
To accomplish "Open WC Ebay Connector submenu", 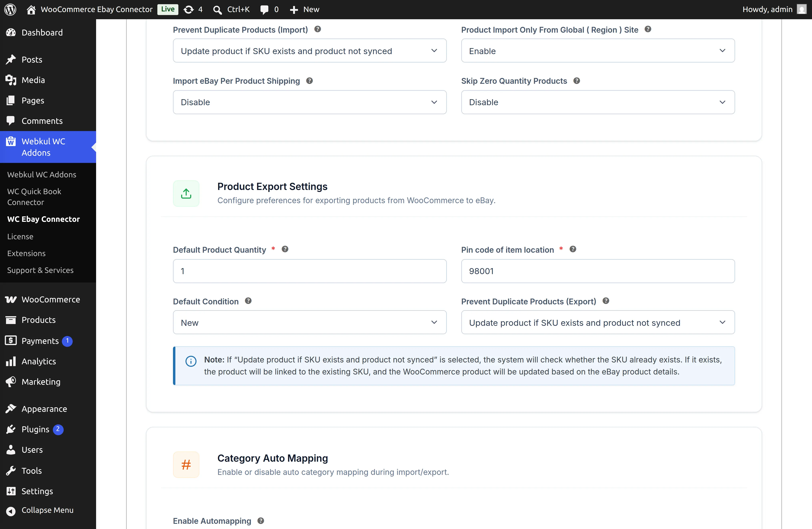I will pyautogui.click(x=43, y=219).
